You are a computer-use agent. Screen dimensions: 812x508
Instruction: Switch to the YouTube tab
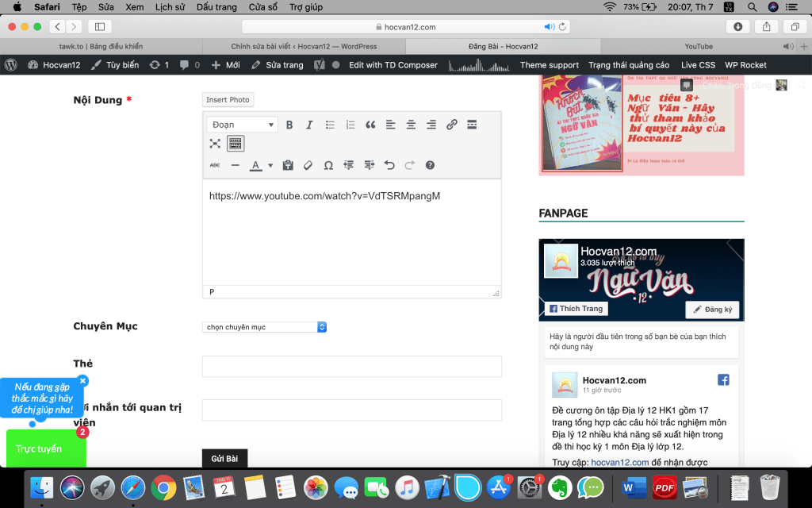tap(699, 46)
